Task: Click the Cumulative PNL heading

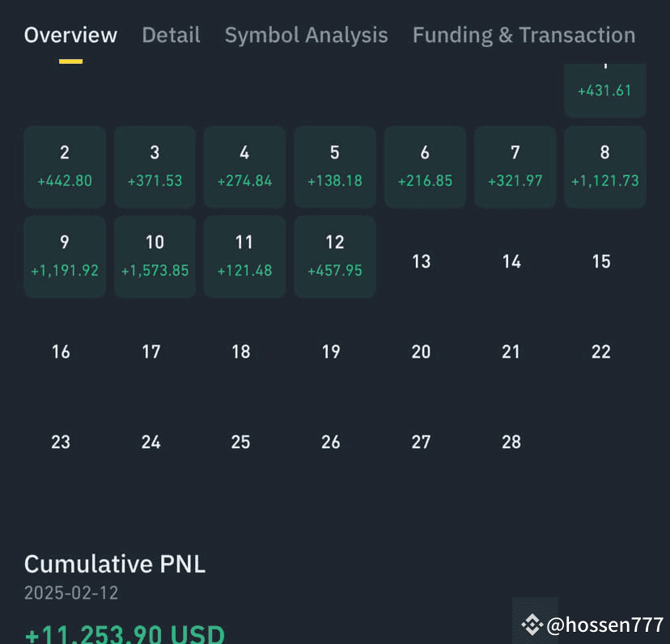Action: [x=114, y=563]
